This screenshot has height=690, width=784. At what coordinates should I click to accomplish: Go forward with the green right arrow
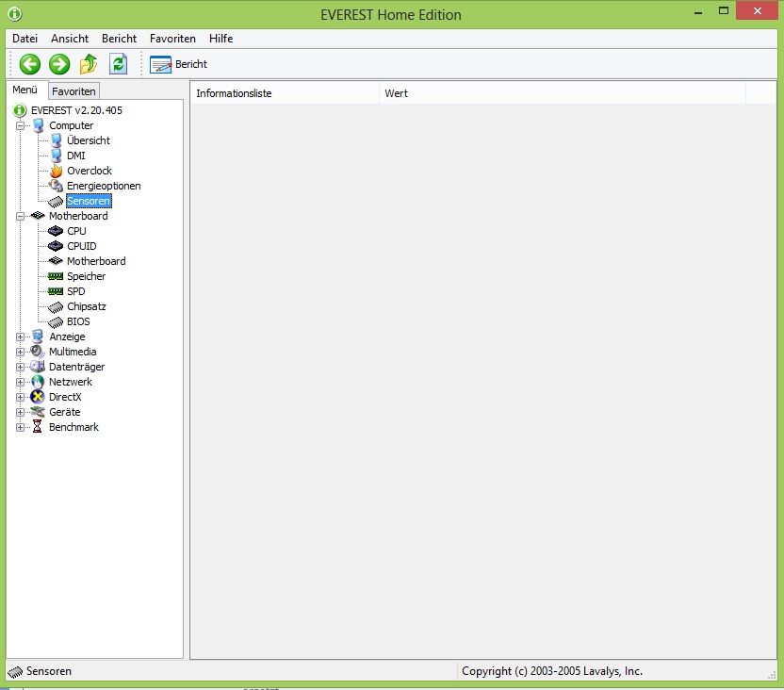tap(59, 64)
